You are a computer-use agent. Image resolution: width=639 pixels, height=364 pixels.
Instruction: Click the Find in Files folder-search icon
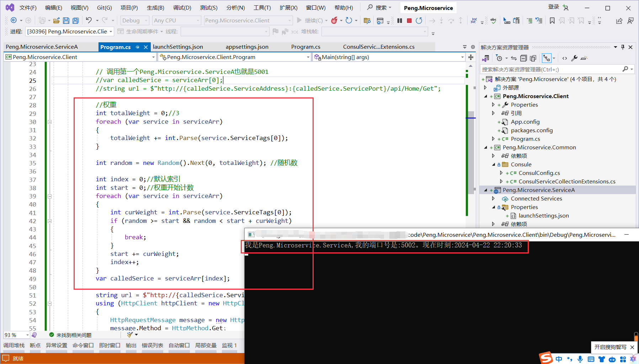tap(367, 21)
